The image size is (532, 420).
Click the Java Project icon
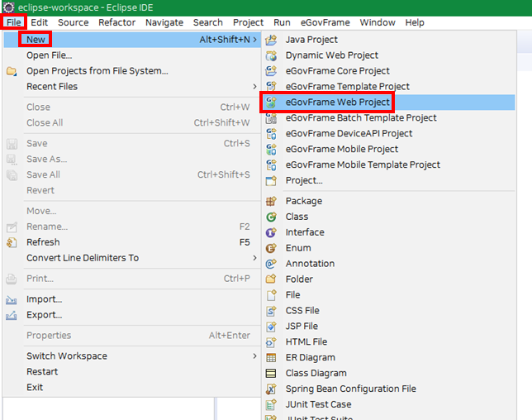[x=271, y=40]
